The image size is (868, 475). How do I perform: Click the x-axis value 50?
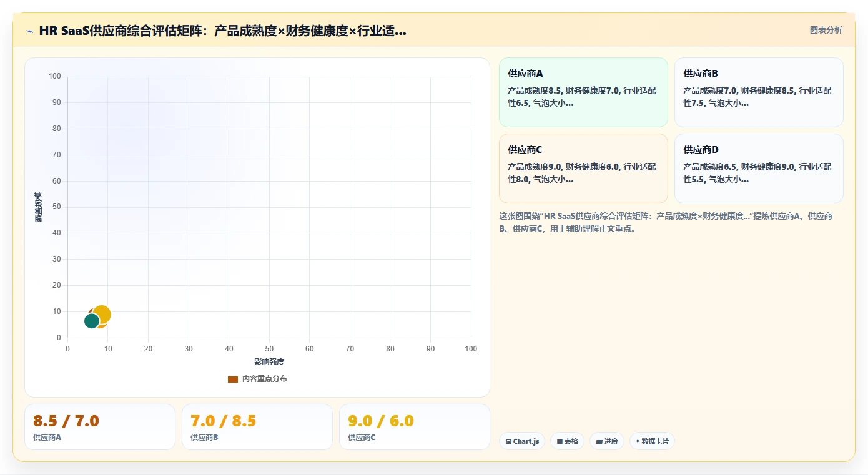[269, 348]
